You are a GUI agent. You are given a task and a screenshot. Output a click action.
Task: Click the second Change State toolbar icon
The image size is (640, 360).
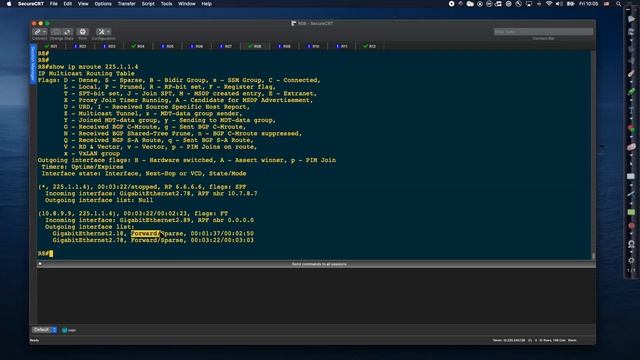click(67, 32)
